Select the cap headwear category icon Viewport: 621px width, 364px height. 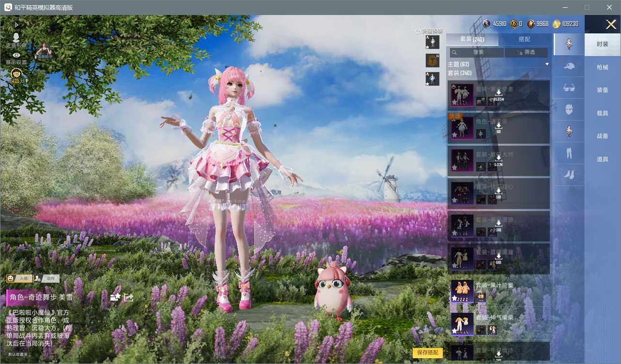pos(569,66)
